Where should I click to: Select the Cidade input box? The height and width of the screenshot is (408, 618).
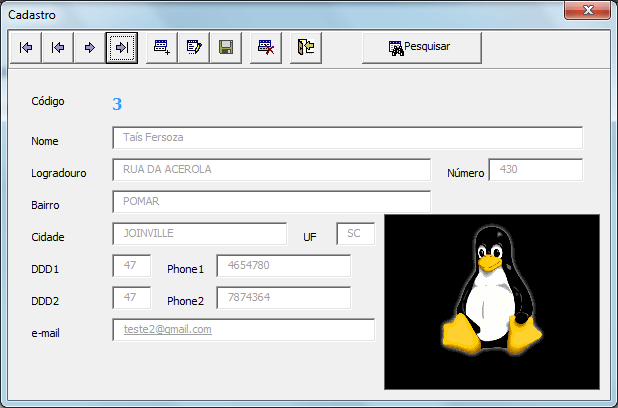click(x=199, y=234)
